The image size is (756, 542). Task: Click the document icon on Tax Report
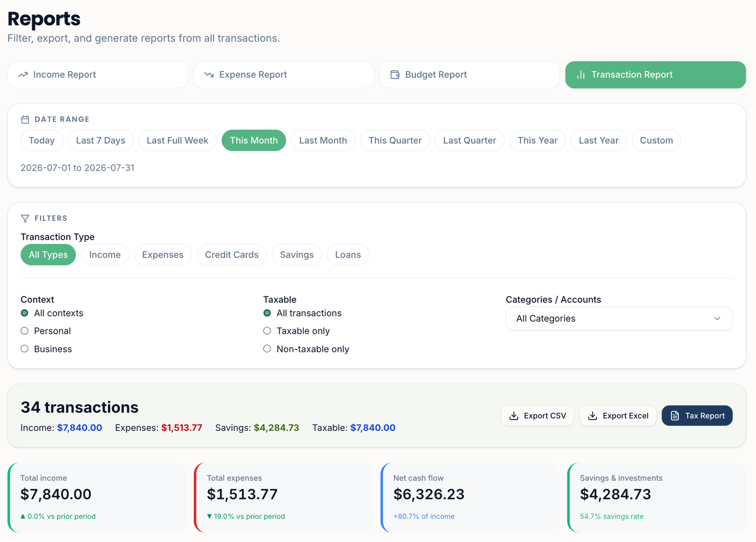click(675, 416)
